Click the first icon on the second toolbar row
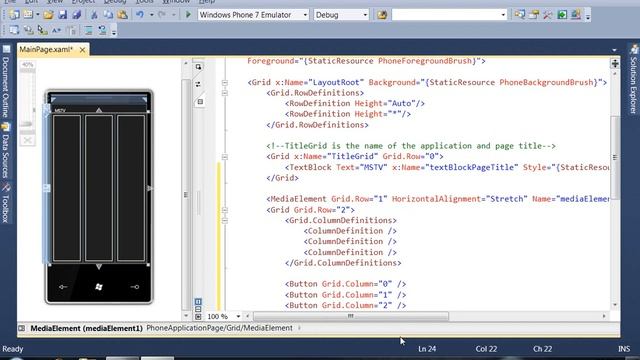This screenshot has height=360, width=640. tap(14, 30)
